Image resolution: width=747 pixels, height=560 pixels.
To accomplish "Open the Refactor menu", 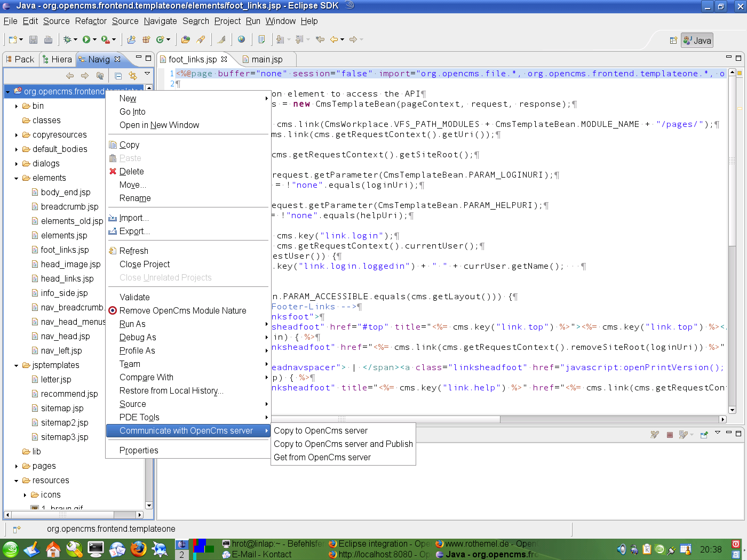I will click(91, 21).
